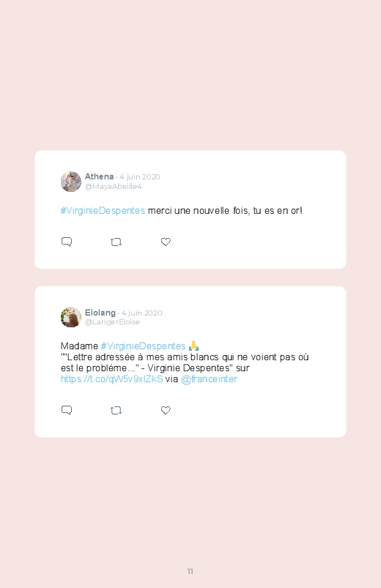Open Athena's profile picture
Image resolution: width=381 pixels, height=588 pixels.
(x=71, y=182)
